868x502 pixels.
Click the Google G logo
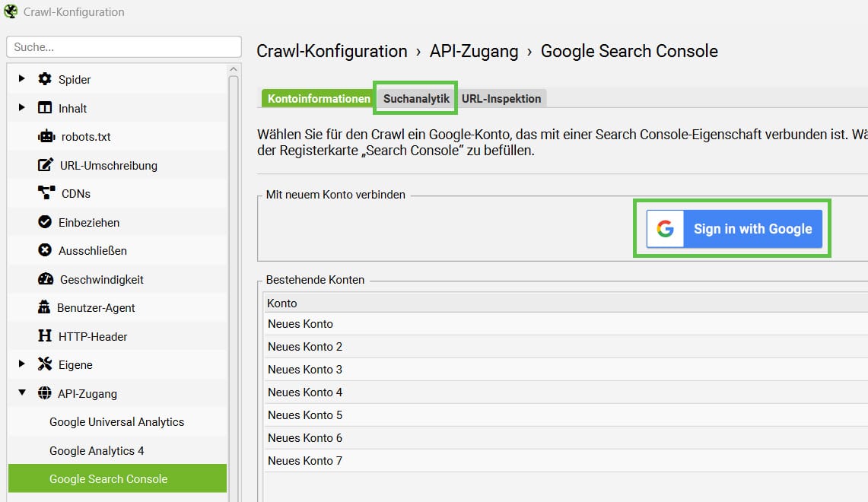(666, 229)
